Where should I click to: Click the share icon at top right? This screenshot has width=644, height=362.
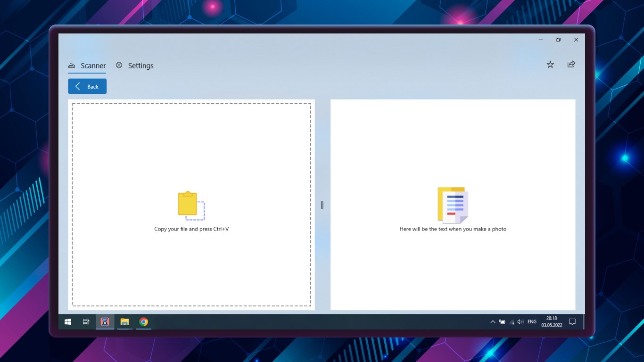(571, 64)
